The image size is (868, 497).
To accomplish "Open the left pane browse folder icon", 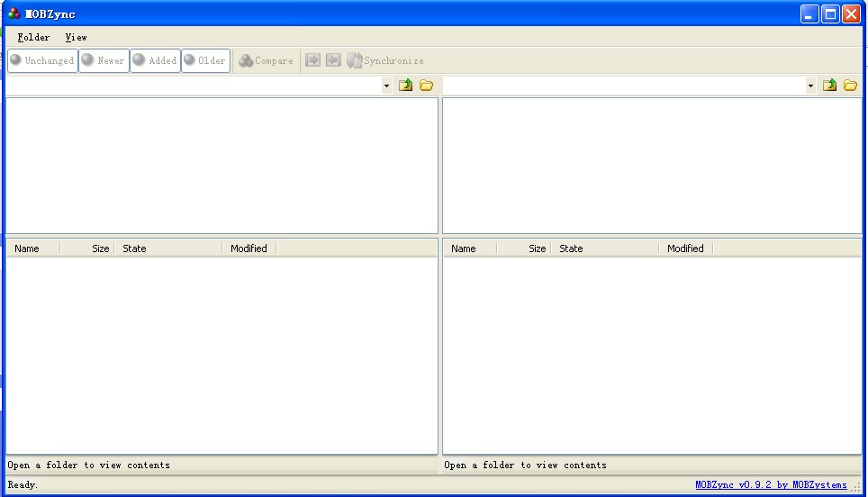I will click(427, 86).
